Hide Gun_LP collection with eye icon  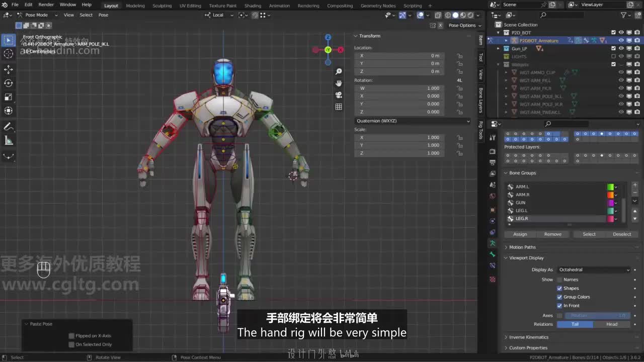tap(621, 49)
